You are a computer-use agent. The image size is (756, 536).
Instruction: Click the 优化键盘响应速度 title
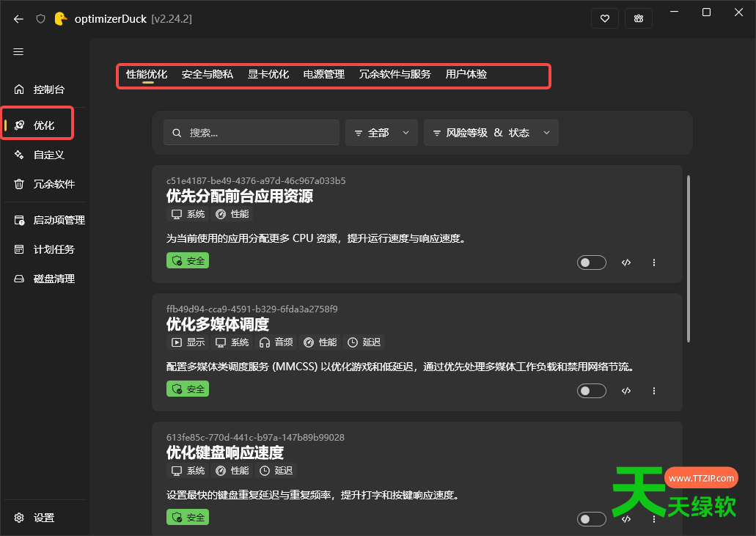pos(224,452)
